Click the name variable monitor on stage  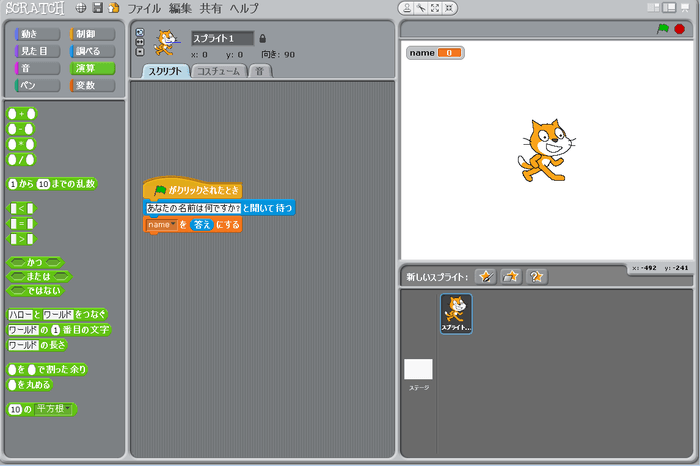pyautogui.click(x=435, y=53)
